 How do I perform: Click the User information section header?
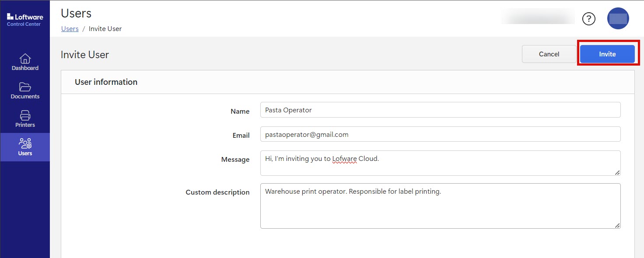[x=106, y=82]
